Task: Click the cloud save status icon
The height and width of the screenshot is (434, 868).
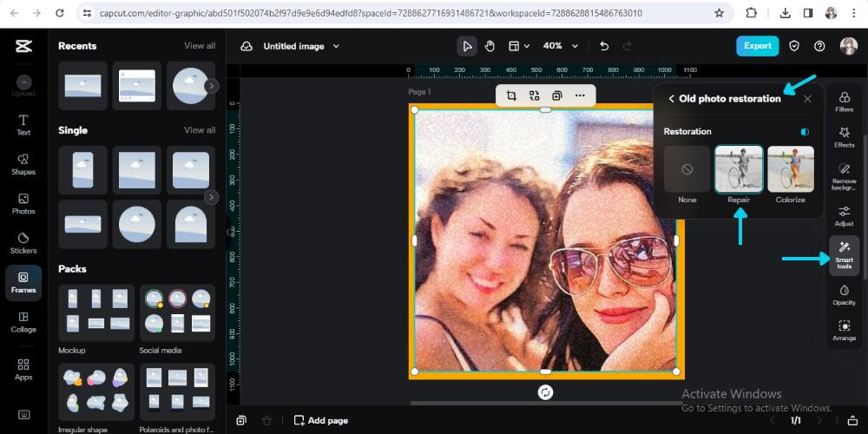Action: (247, 47)
